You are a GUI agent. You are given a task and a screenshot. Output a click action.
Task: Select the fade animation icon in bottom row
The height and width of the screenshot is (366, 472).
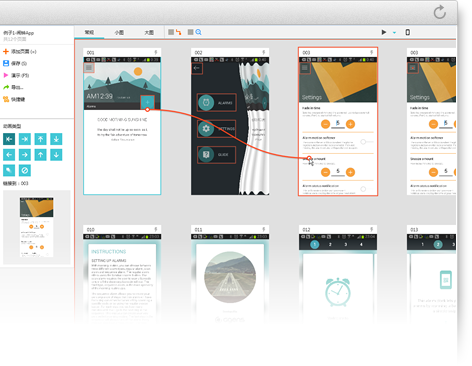[x=9, y=170]
